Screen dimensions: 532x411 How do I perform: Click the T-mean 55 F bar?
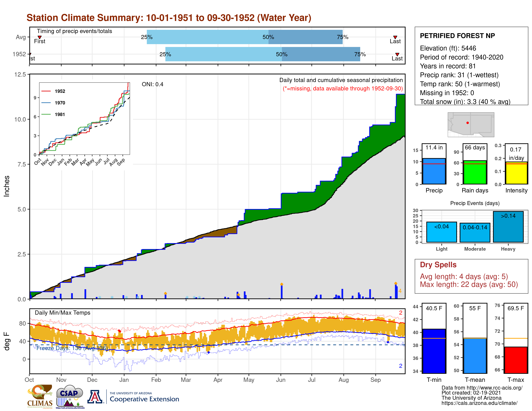(x=475, y=355)
